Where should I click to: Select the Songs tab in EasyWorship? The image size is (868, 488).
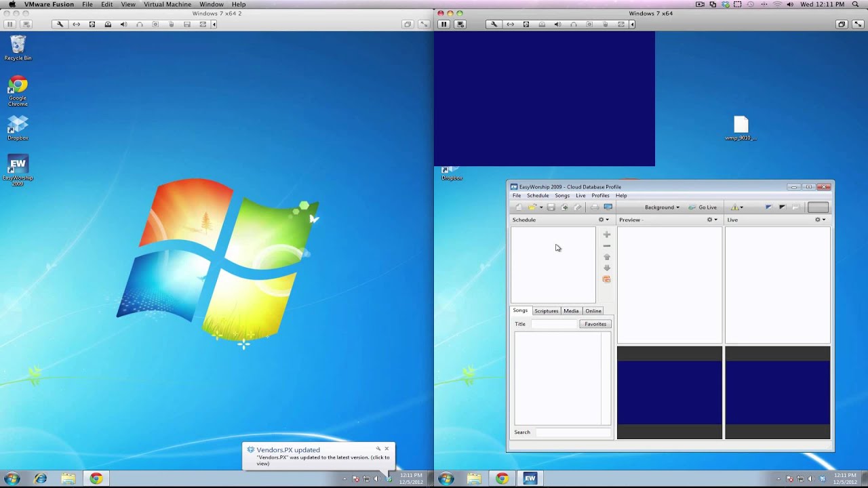[x=520, y=310]
